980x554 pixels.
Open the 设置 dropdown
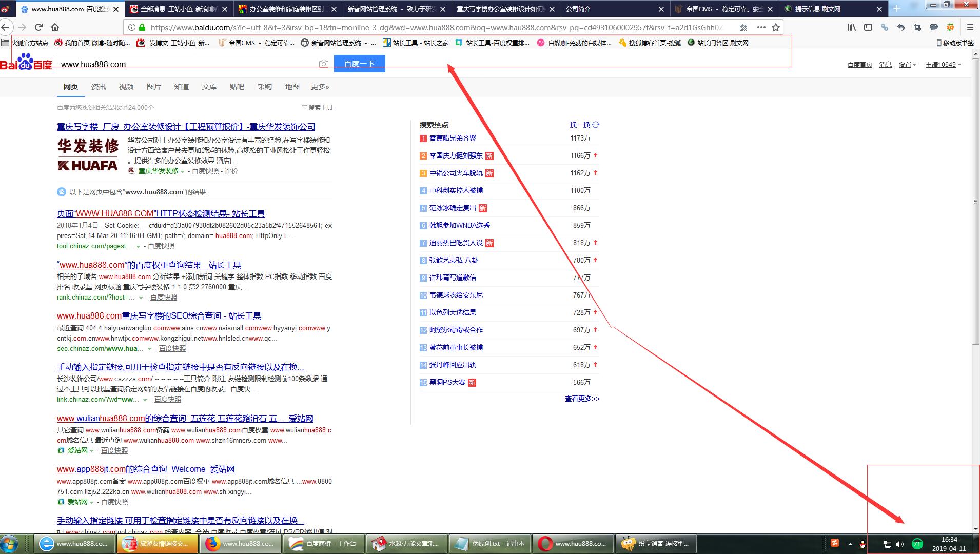click(907, 65)
